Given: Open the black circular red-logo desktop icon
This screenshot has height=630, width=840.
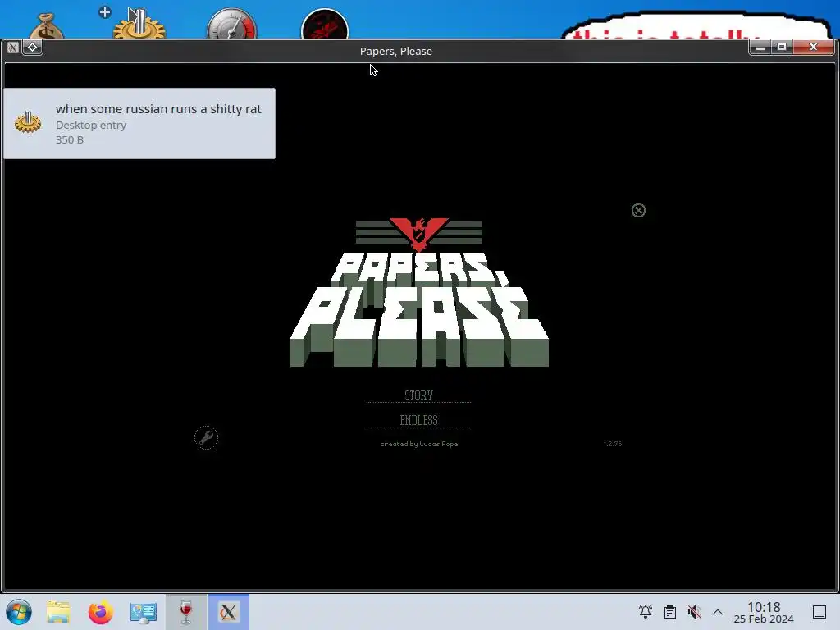Looking at the screenshot, I should (325, 25).
